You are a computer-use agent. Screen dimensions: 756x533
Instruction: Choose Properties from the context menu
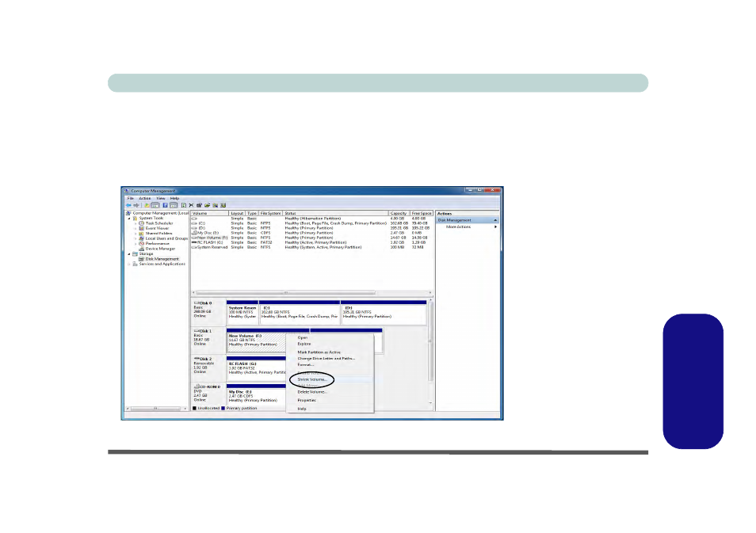click(330, 401)
